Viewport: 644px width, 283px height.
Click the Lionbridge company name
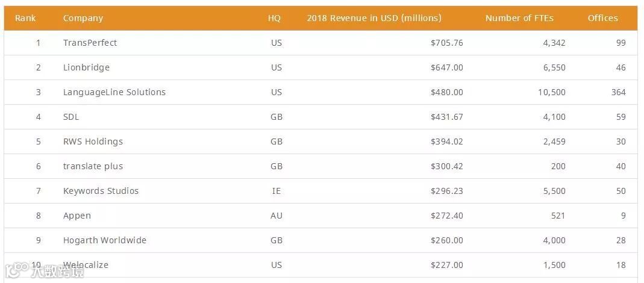[86, 67]
